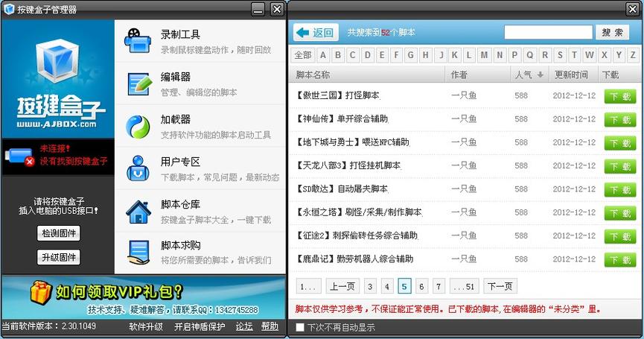Image resolution: width=644 pixels, height=339 pixels.
Task: Click 软件升级 in the status bar
Action: (146, 327)
